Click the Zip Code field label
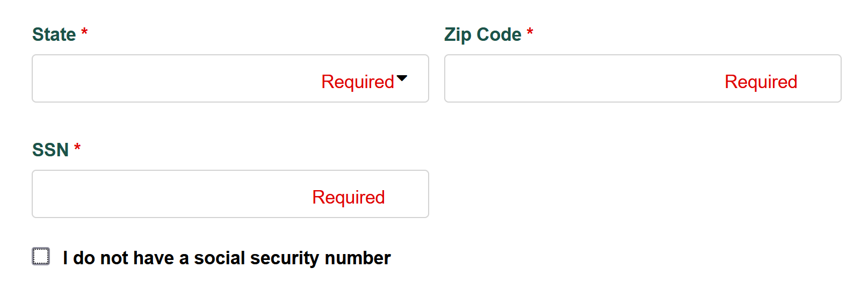This screenshot has height=304, width=868. coord(482,34)
